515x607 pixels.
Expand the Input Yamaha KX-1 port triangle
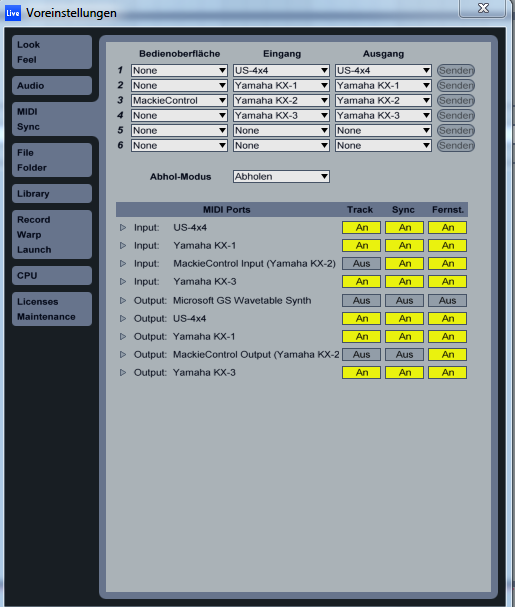pyautogui.click(x=123, y=245)
